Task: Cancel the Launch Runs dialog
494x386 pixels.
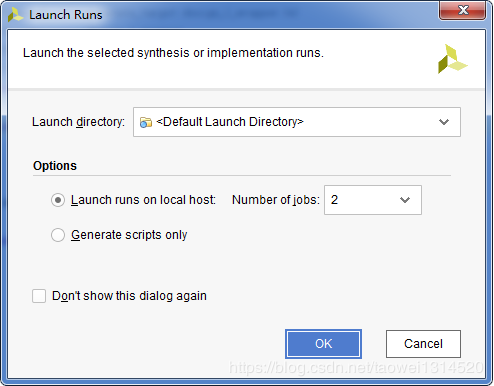Action: click(423, 344)
